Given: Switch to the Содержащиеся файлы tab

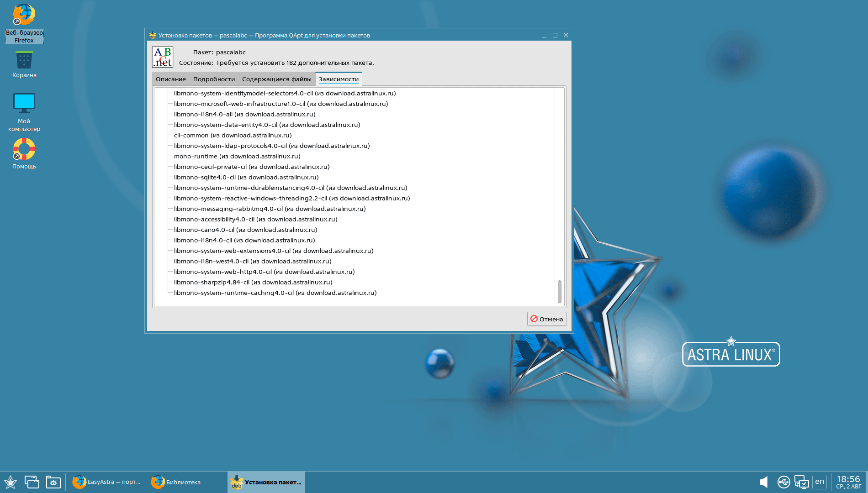Looking at the screenshot, I should click(x=277, y=79).
